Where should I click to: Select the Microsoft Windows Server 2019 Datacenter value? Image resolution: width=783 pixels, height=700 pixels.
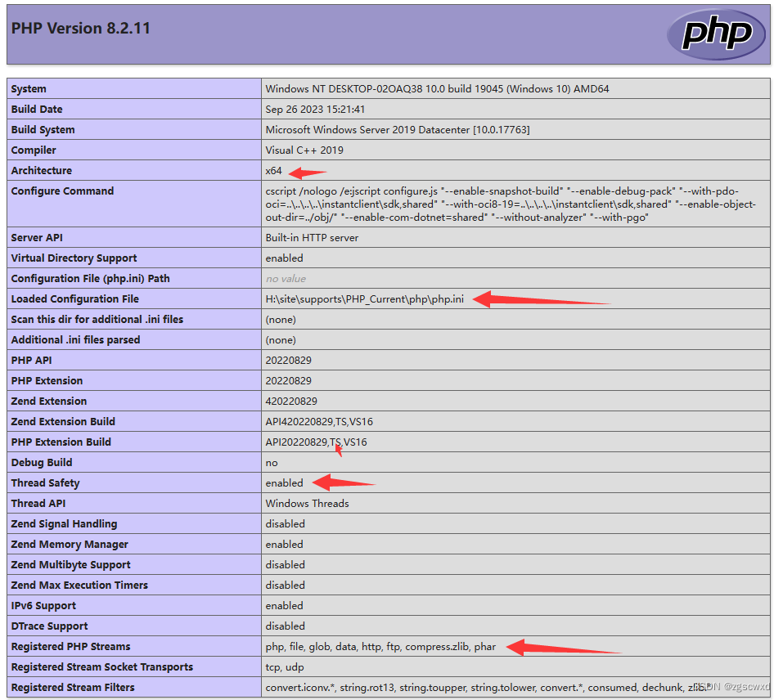(x=398, y=130)
